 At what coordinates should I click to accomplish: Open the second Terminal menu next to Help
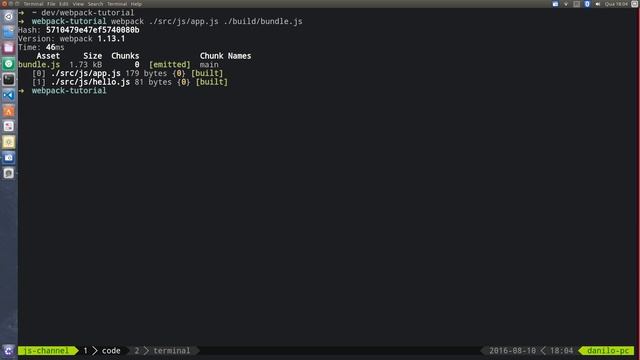coord(117,4)
